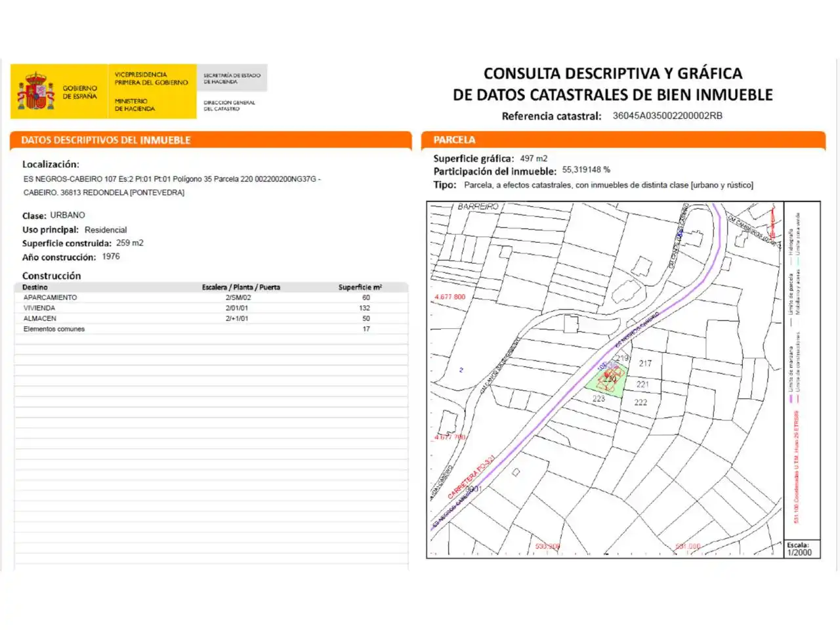Click the 'Elementos comunes' row label
The image size is (840, 630).
click(x=54, y=329)
